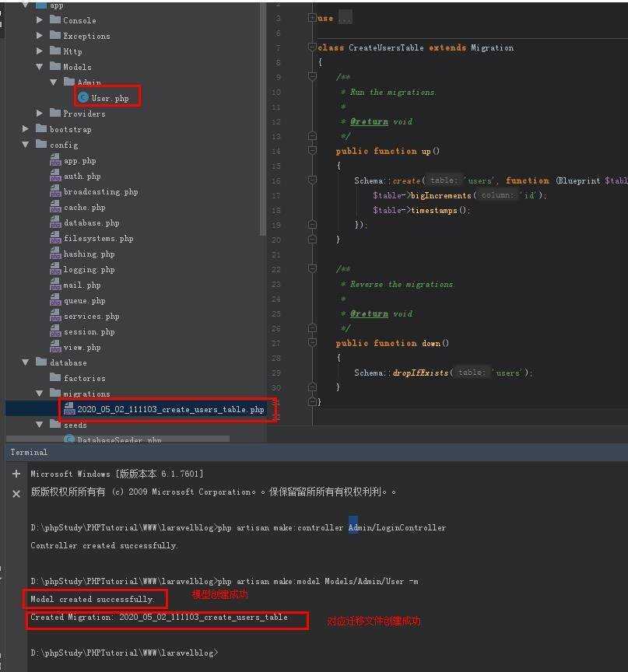The image size is (628, 672).
Task: Select the create_users_table migration file
Action: pos(170,409)
